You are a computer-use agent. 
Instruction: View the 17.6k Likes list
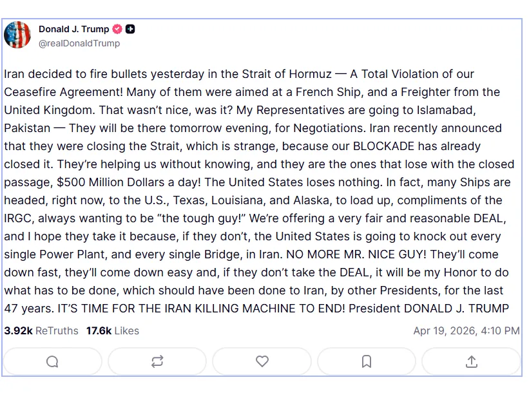(113, 331)
